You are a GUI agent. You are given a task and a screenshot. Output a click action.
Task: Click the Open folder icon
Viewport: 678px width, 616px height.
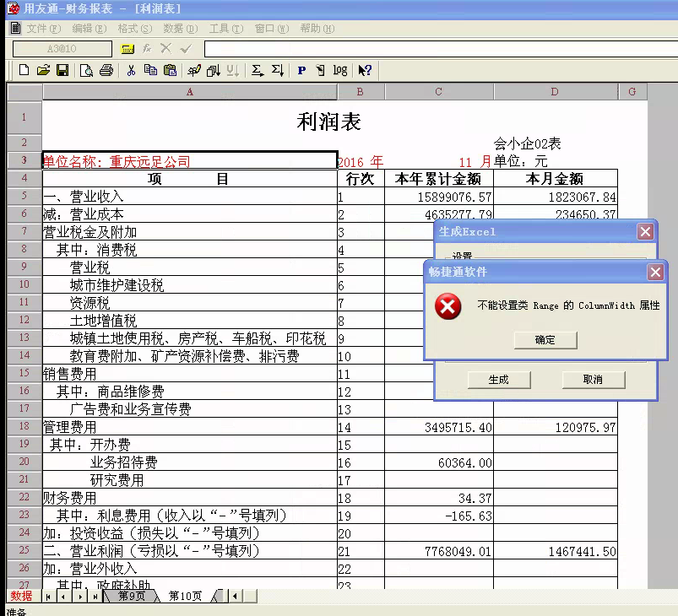coord(43,70)
